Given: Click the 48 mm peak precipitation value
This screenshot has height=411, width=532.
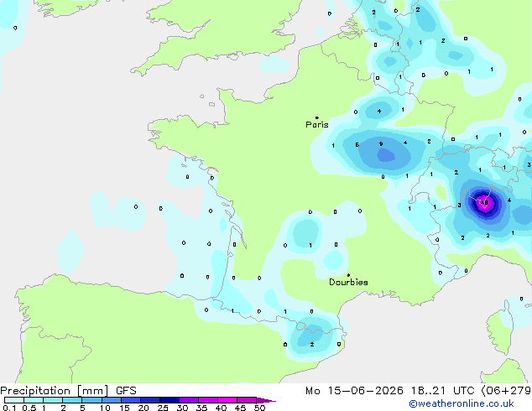Looking at the screenshot, I should pos(484,203).
